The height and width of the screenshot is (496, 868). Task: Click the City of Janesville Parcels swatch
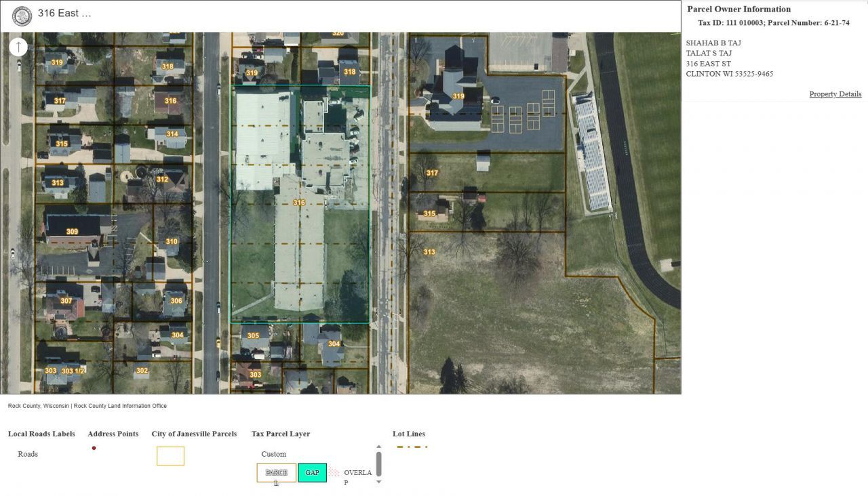(x=170, y=456)
